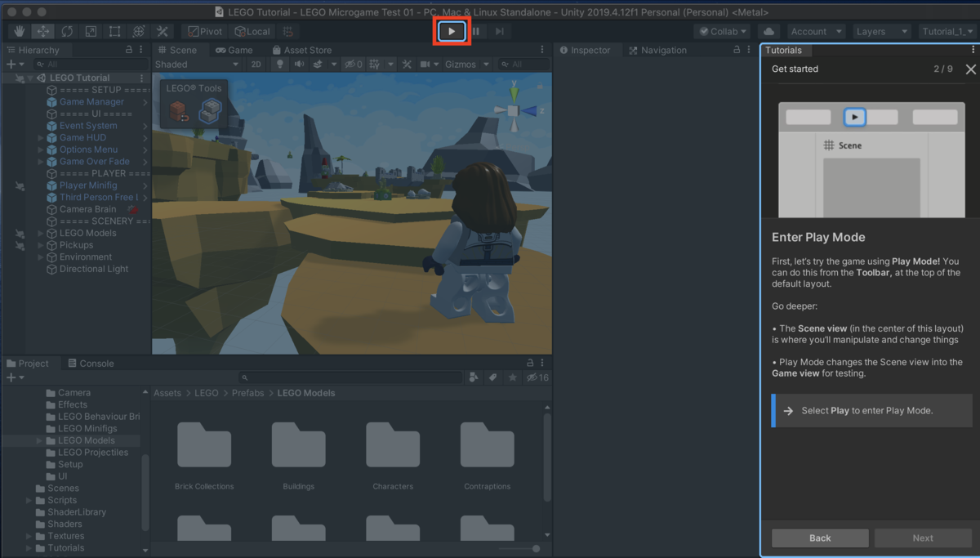Click the Project search field
This screenshot has height=558, width=980.
point(351,377)
